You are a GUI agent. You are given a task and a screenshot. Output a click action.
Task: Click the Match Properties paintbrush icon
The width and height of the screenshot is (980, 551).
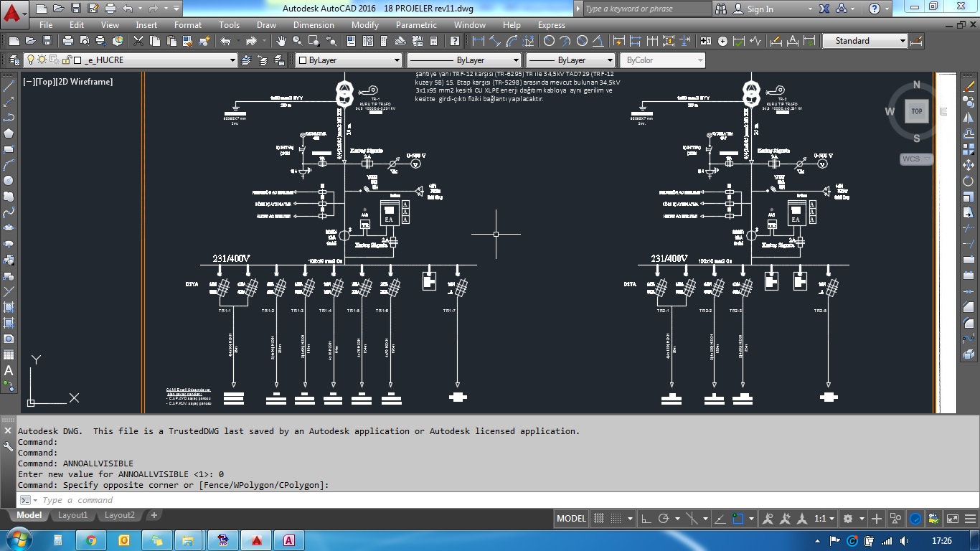coord(205,41)
